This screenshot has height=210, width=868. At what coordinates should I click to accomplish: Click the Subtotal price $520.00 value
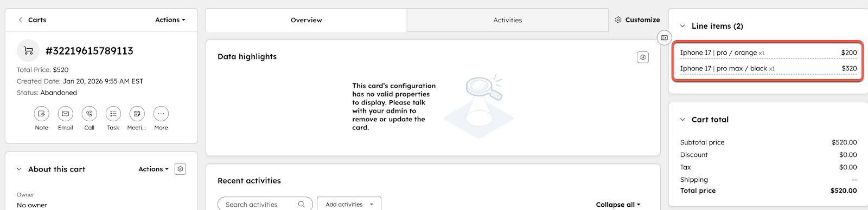pos(844,142)
